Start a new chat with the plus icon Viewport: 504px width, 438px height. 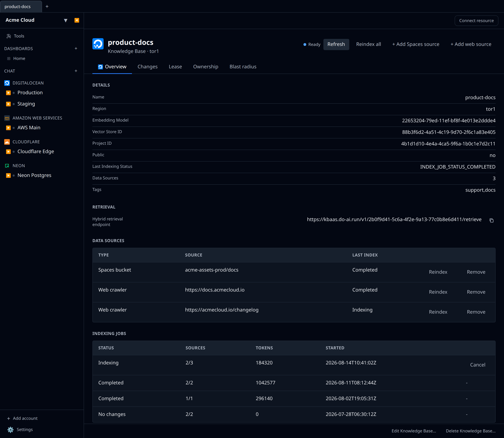coord(76,71)
